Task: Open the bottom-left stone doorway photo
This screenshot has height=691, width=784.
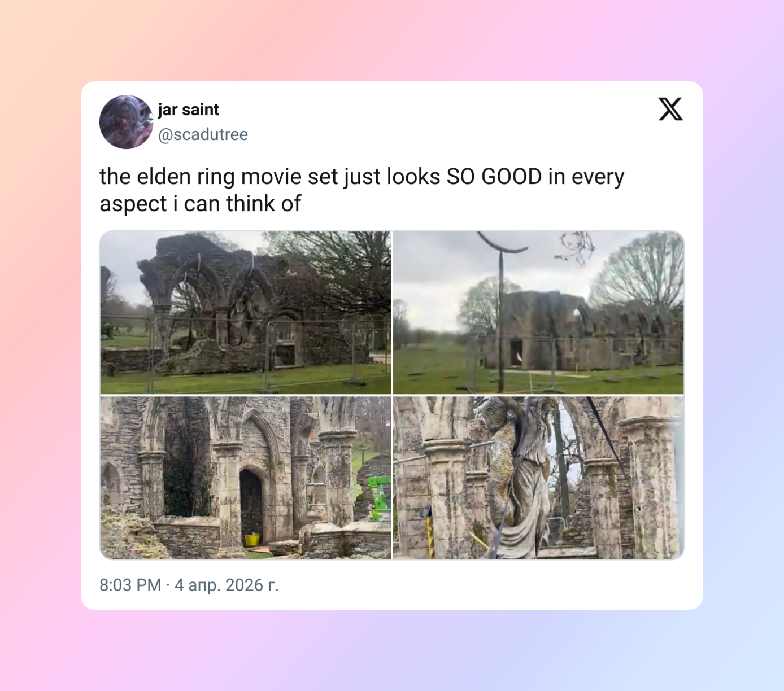Action: (x=245, y=478)
